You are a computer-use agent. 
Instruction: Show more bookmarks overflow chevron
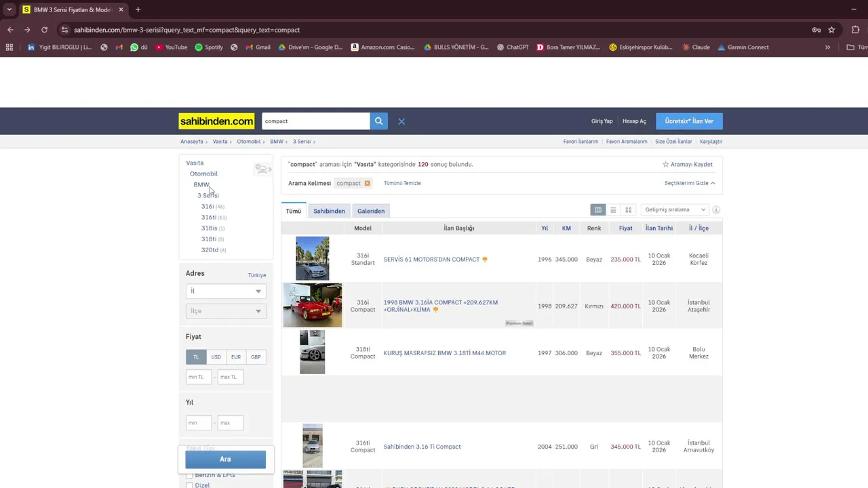click(827, 47)
